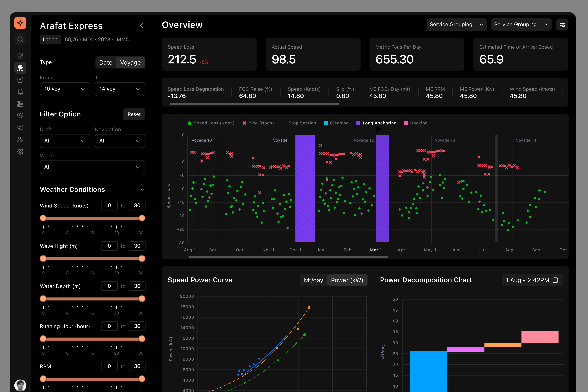Switch Type to Date
Image resolution: width=588 pixels, height=392 pixels.
(106, 62)
